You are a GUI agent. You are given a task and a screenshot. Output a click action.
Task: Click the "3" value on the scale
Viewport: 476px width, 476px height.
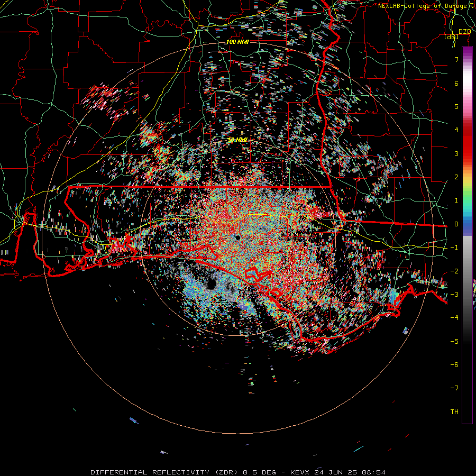[x=456, y=153]
